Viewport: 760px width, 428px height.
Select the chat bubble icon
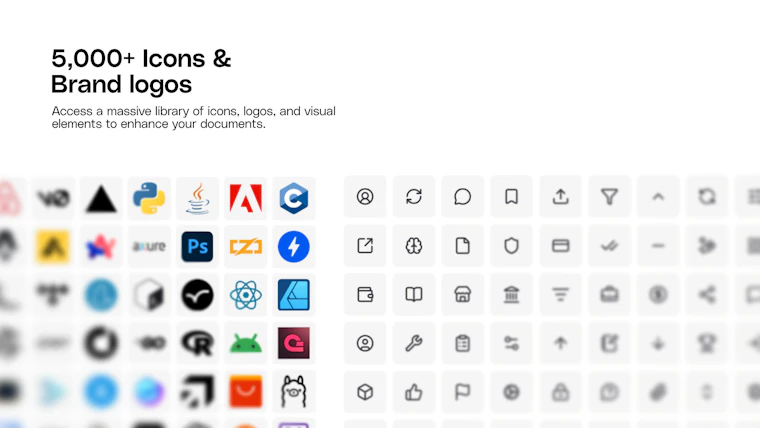coord(462,197)
